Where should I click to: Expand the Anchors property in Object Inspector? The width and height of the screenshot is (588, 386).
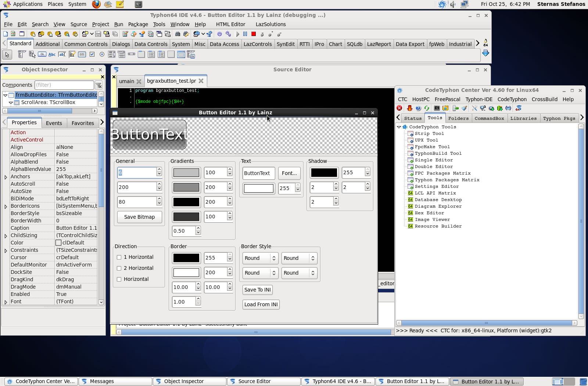6,177
